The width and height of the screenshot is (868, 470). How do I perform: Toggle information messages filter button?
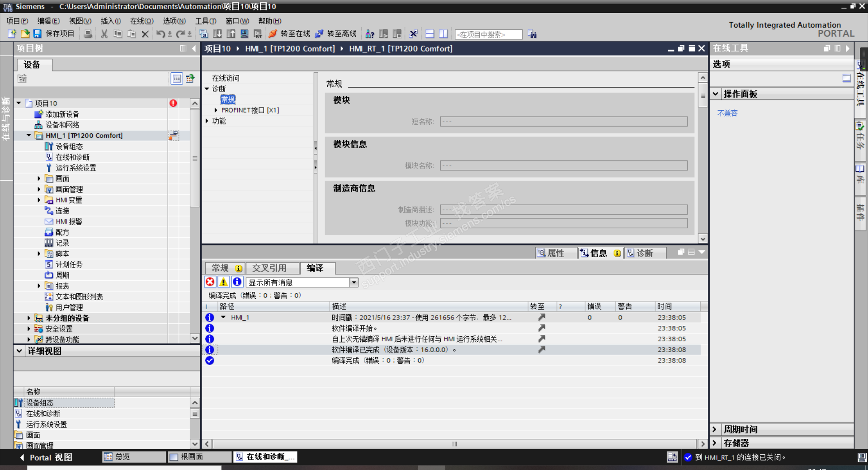pyautogui.click(x=237, y=282)
